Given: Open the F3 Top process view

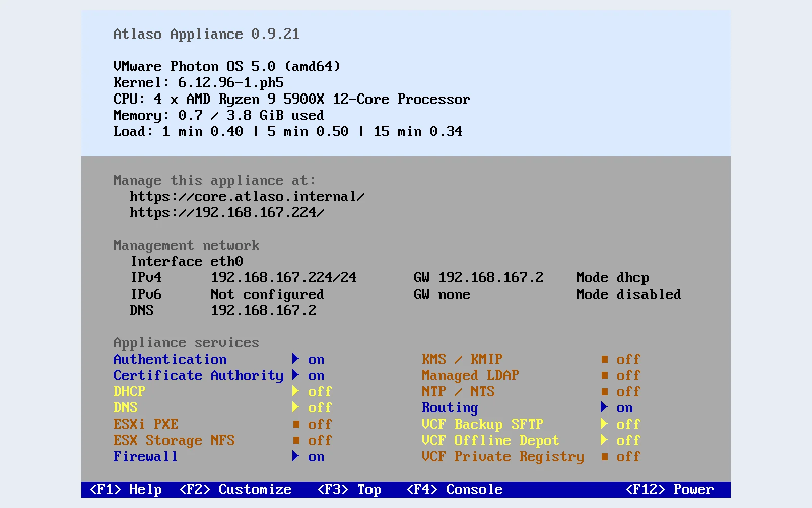Looking at the screenshot, I should click(349, 489).
